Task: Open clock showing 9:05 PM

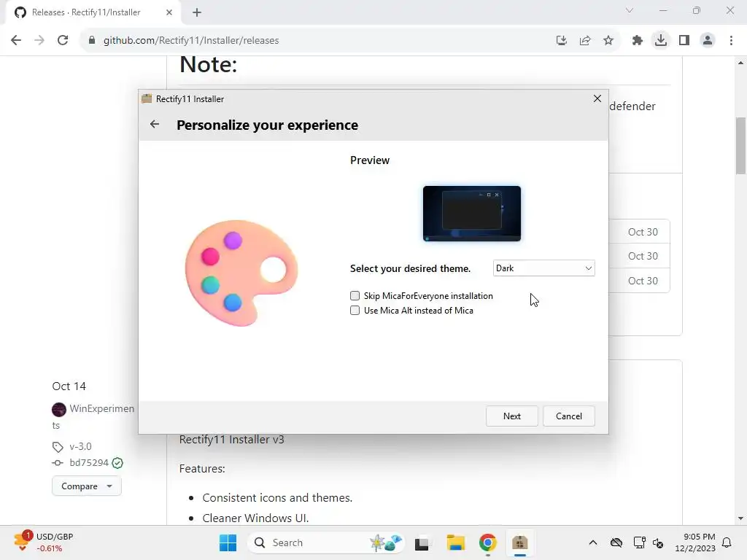Action: click(x=695, y=542)
